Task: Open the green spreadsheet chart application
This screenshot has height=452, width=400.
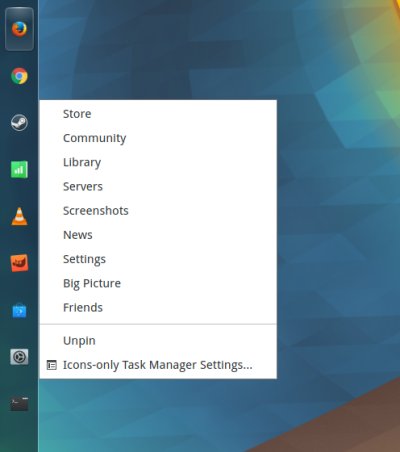Action: click(19, 170)
